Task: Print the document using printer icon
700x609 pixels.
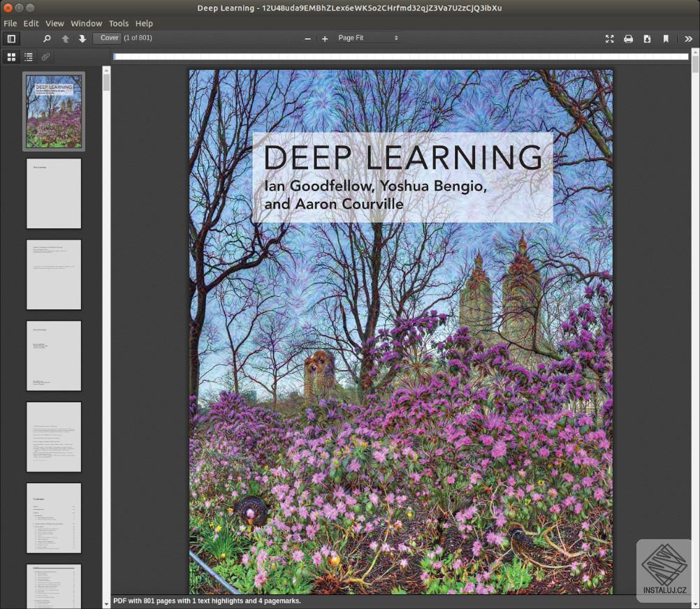Action: [628, 38]
